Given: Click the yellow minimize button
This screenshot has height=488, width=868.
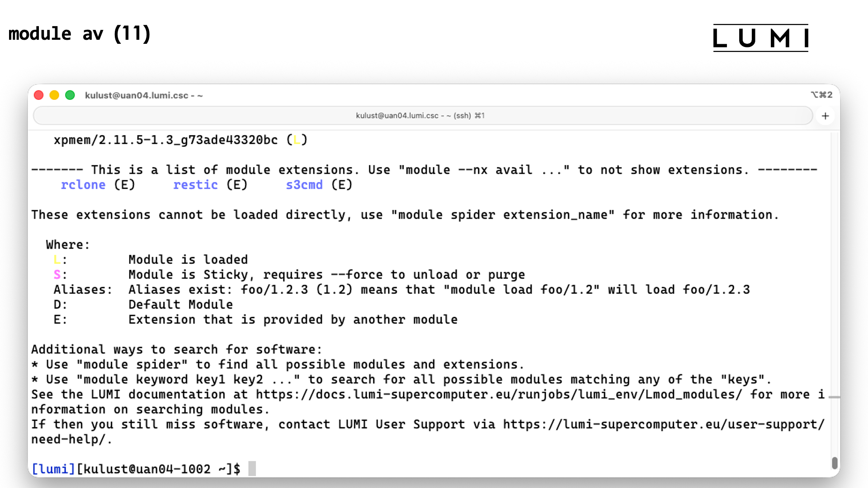Looking at the screenshot, I should (x=54, y=95).
